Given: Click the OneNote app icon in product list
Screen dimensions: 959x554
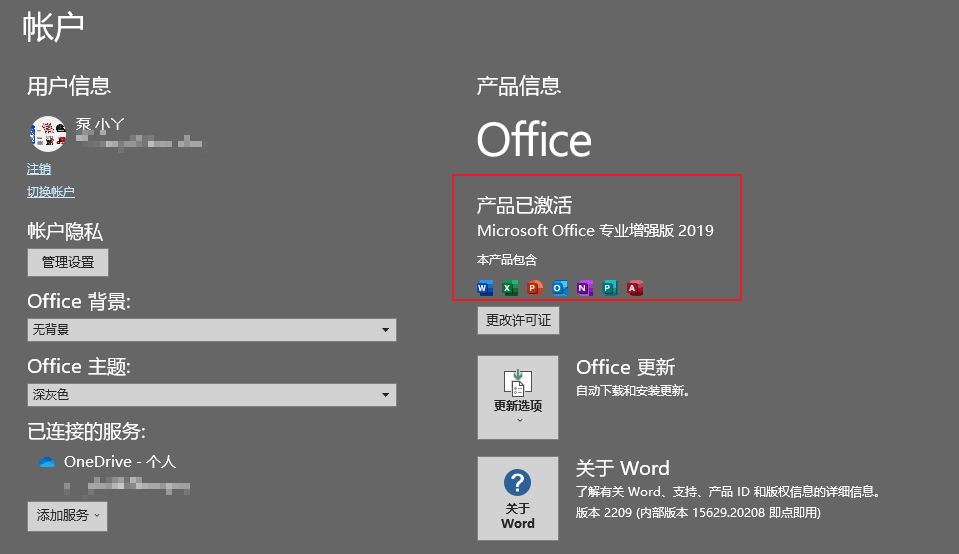Looking at the screenshot, I should [x=585, y=288].
